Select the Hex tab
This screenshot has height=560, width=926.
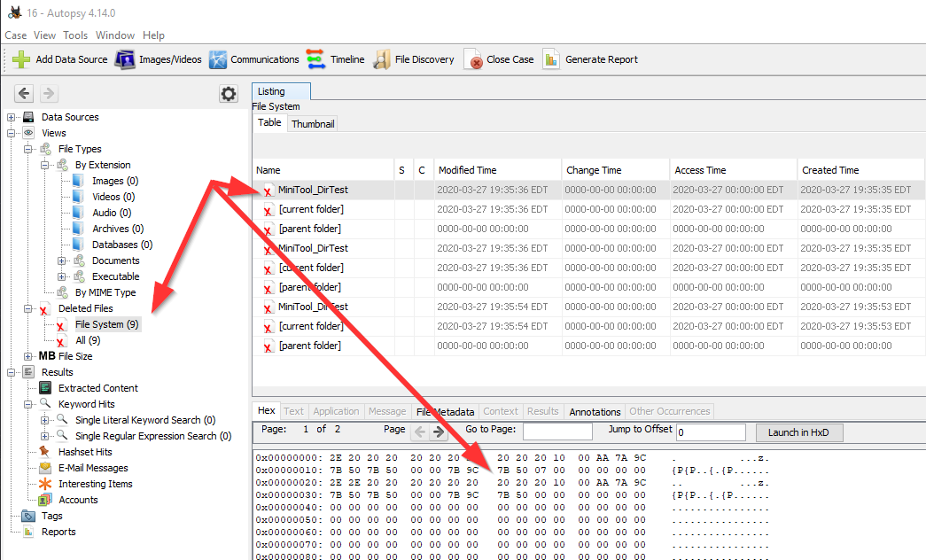pyautogui.click(x=267, y=410)
